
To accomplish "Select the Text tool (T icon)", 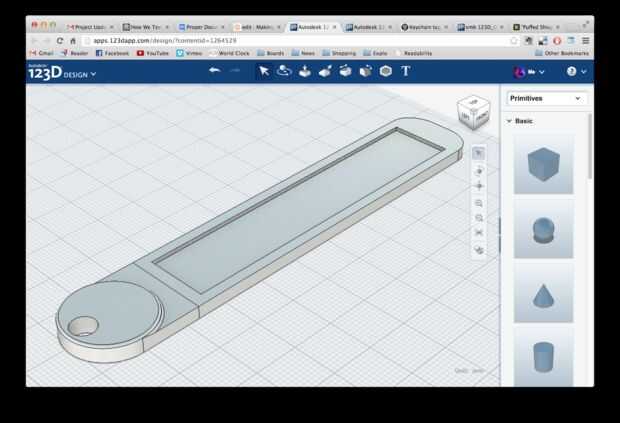I will 406,71.
